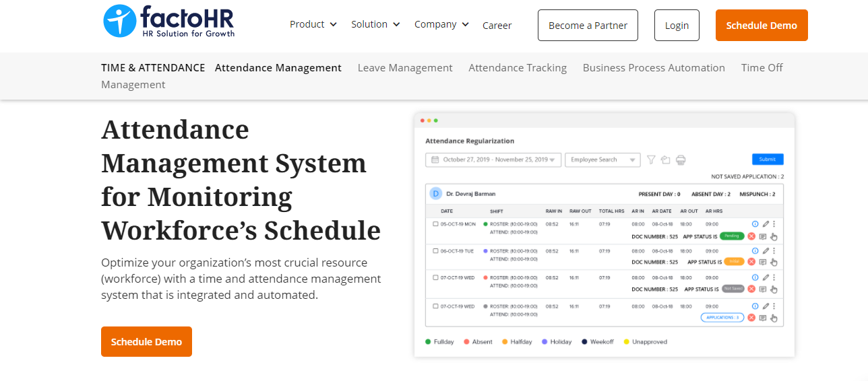Open info icon for 05-OCT-19 MON row
The height and width of the screenshot is (381, 868).
(755, 223)
